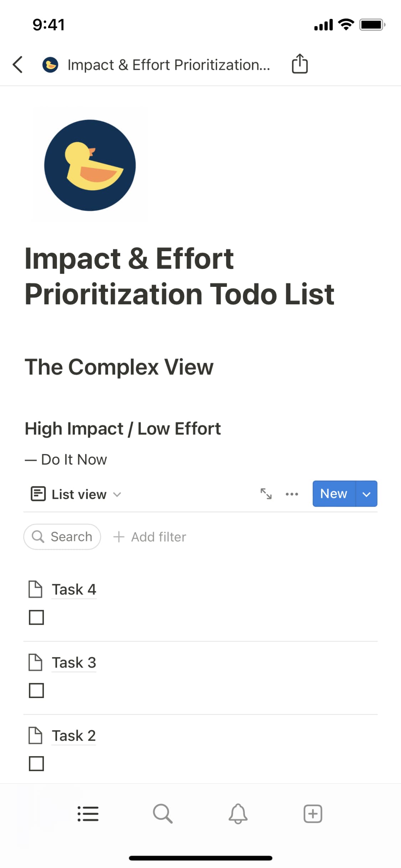Open the view options ellipsis menu
401x868 pixels.
(292, 494)
